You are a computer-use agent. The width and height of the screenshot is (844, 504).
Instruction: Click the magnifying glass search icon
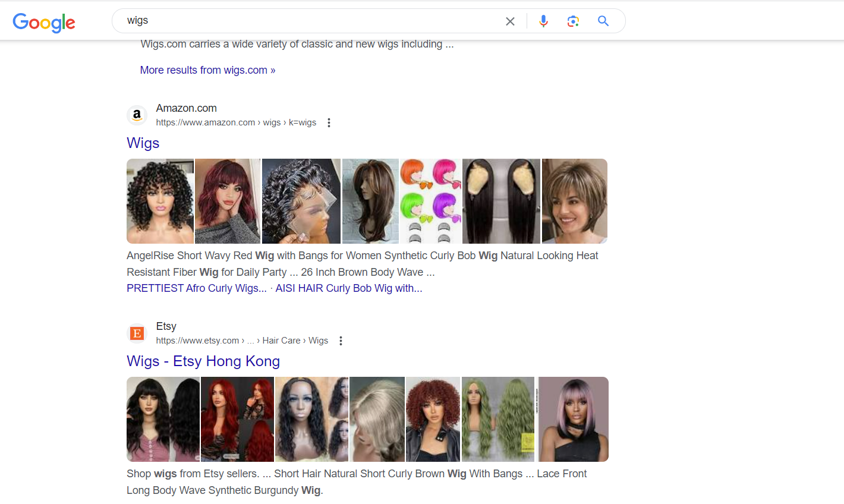(603, 21)
